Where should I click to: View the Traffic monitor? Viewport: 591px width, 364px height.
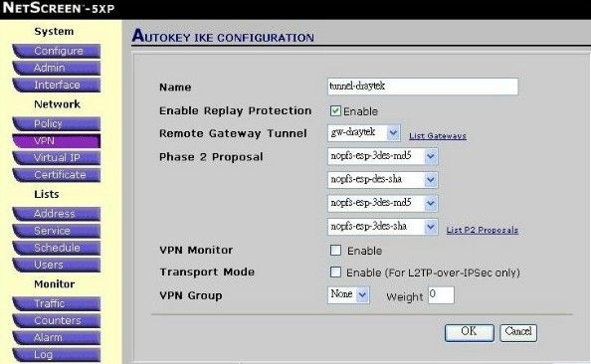click(x=57, y=303)
